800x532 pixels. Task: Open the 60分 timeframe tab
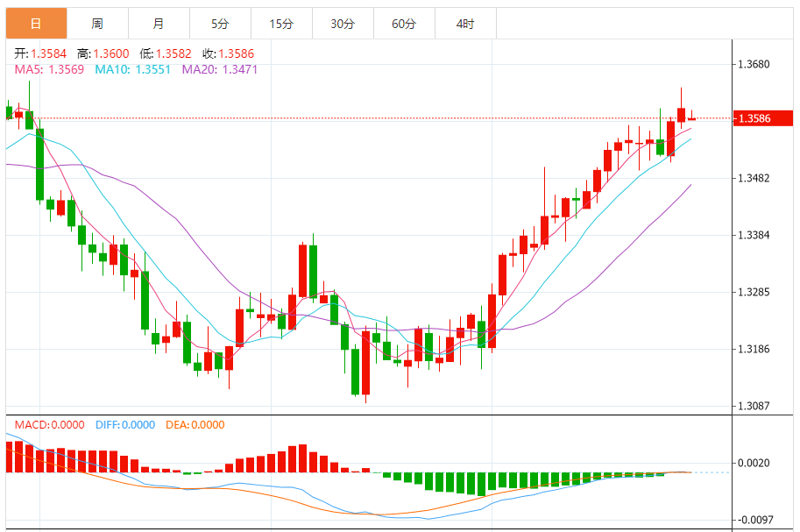[404, 24]
